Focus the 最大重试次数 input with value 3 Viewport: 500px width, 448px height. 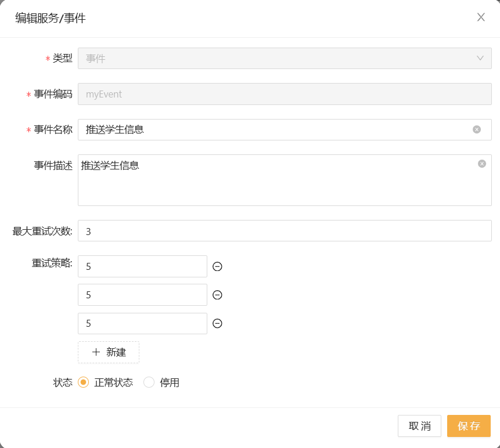click(285, 231)
